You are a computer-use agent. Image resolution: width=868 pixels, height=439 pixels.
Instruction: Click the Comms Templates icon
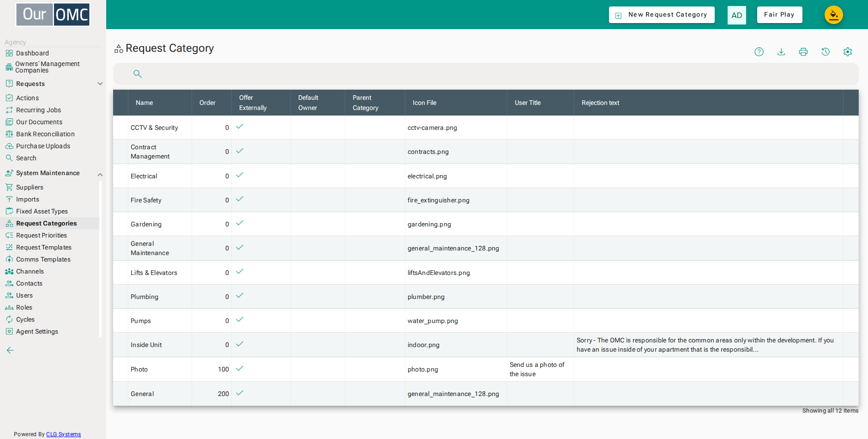(x=9, y=259)
